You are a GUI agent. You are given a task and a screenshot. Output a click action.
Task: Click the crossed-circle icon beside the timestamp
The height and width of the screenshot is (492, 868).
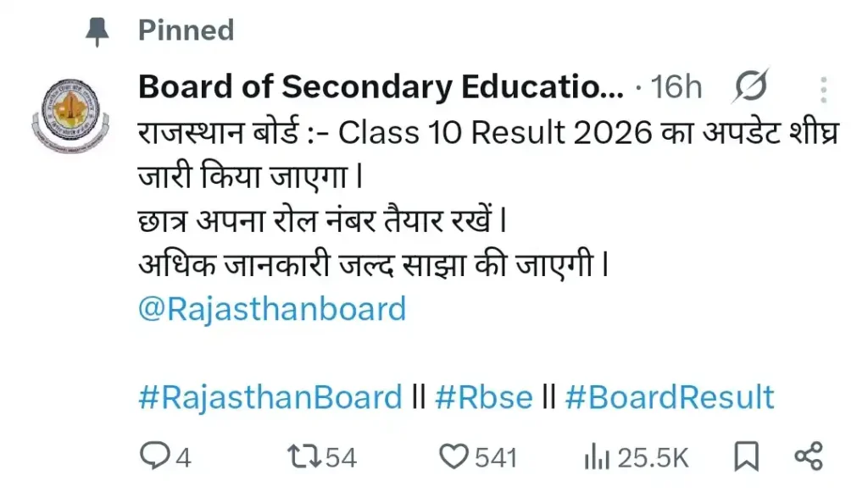(x=749, y=86)
